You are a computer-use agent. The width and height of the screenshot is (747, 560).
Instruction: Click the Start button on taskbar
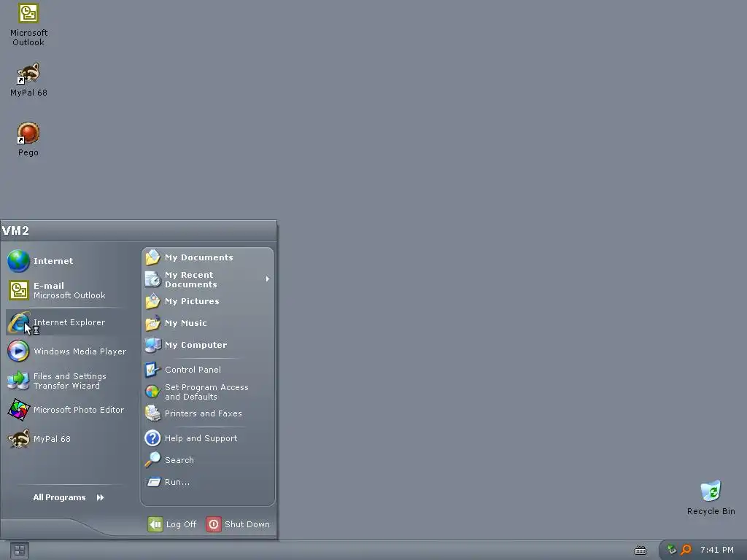point(20,551)
